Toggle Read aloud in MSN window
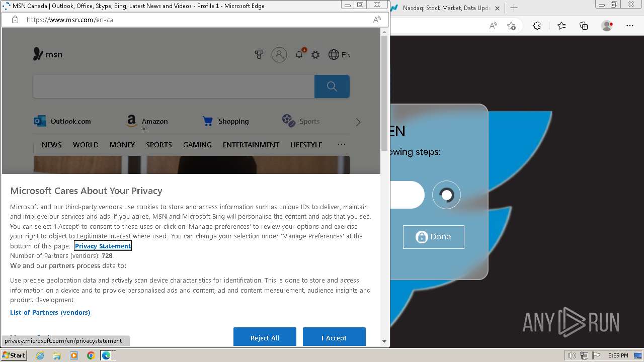This screenshot has height=362, width=644. [377, 20]
